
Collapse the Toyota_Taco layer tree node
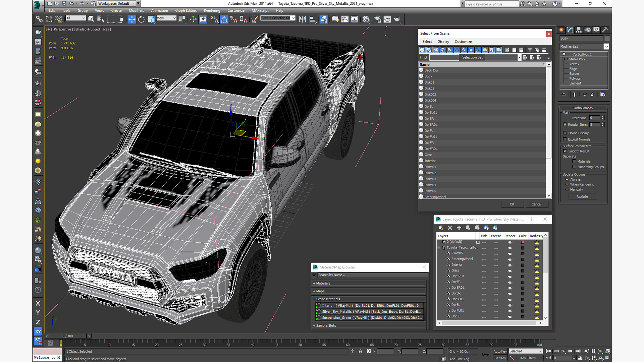[x=439, y=248]
